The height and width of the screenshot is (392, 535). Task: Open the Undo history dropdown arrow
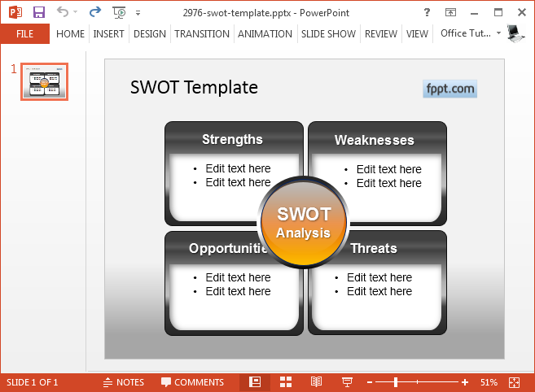coord(77,13)
